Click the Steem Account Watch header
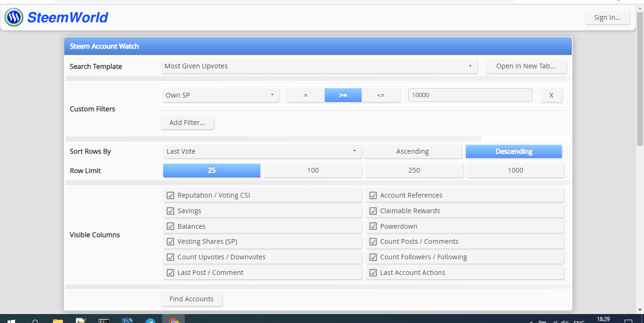 (x=318, y=46)
